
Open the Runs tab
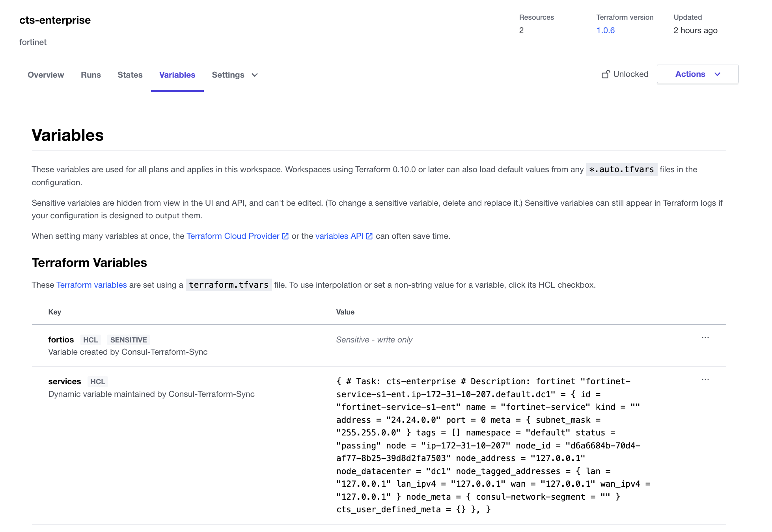91,75
